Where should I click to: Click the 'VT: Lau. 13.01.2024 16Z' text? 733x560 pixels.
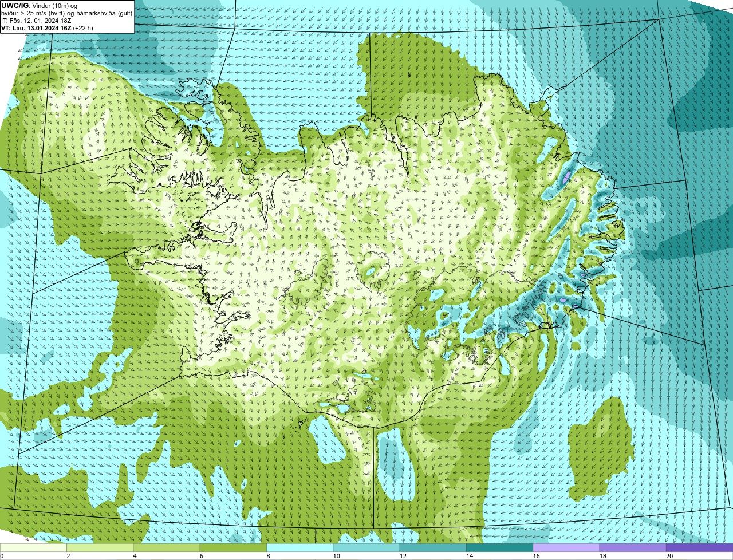click(x=36, y=28)
